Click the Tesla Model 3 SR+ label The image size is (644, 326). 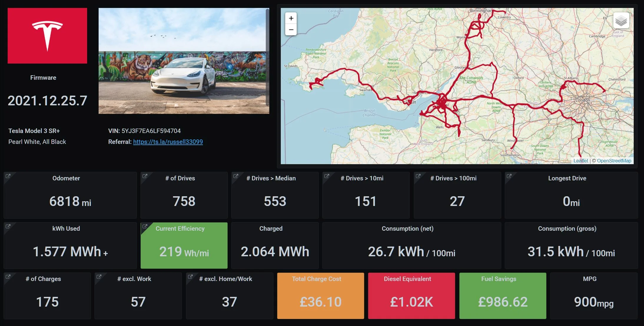(34, 131)
